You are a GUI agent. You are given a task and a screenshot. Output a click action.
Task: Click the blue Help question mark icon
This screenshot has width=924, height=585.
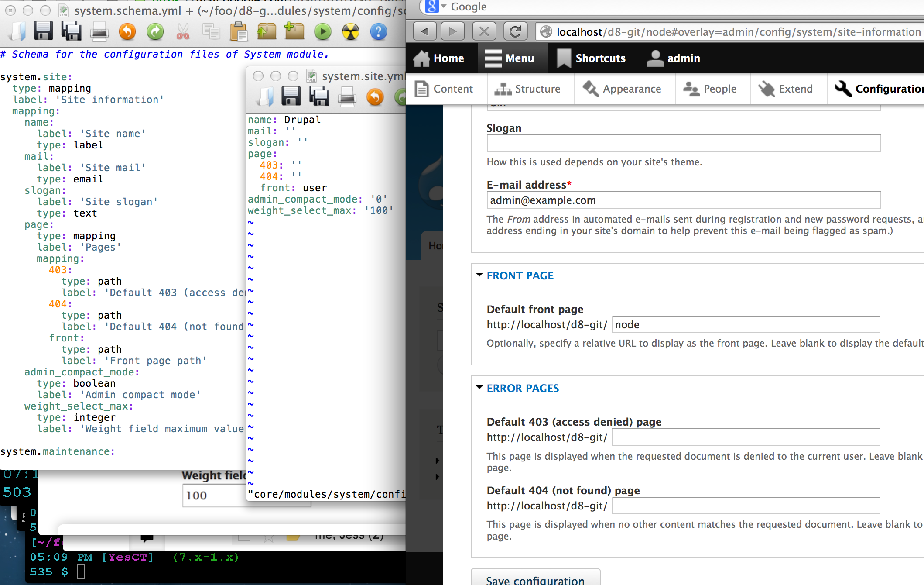[x=379, y=31]
